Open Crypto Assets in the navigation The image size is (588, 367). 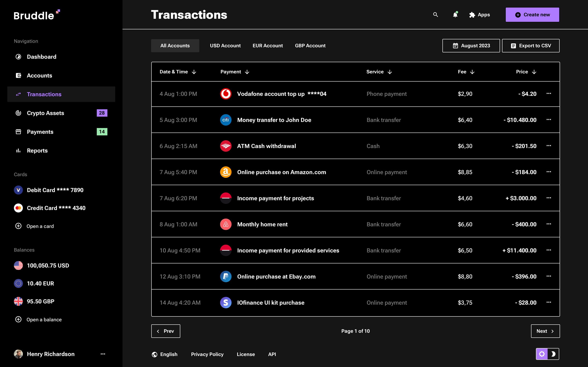click(46, 113)
